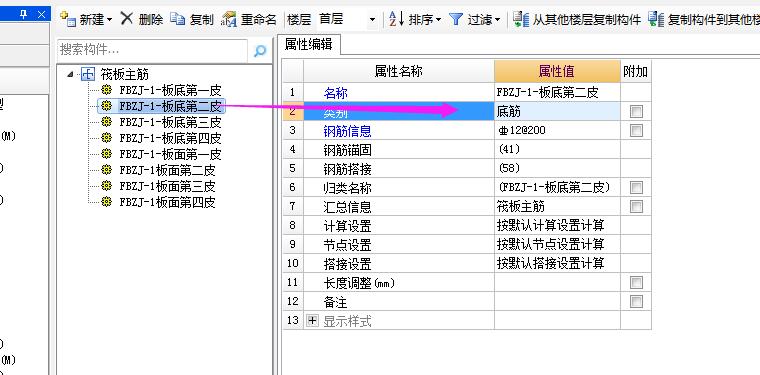The height and width of the screenshot is (375, 760).
Task: Collapse the 筏板主筋 tree node
Action: click(x=71, y=74)
